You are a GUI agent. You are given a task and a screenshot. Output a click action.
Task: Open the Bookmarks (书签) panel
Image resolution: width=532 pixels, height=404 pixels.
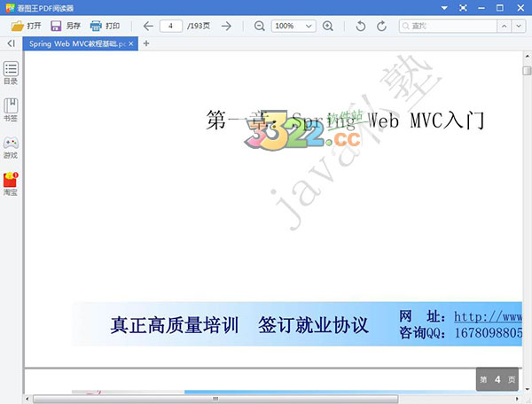pos(11,109)
